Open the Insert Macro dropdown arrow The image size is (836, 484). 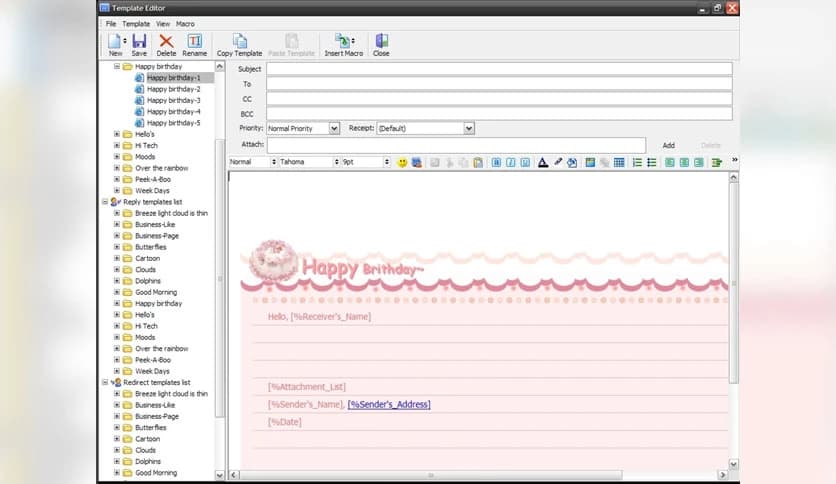(x=353, y=41)
